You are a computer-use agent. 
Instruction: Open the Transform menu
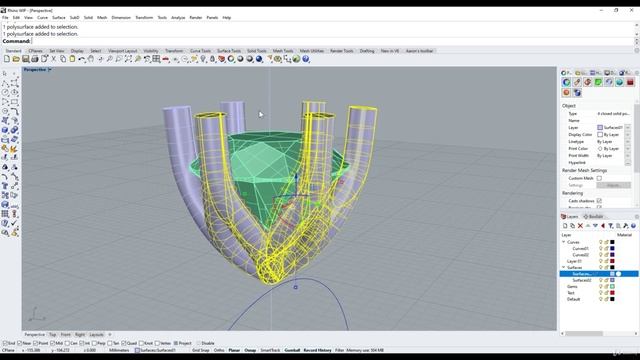point(144,18)
